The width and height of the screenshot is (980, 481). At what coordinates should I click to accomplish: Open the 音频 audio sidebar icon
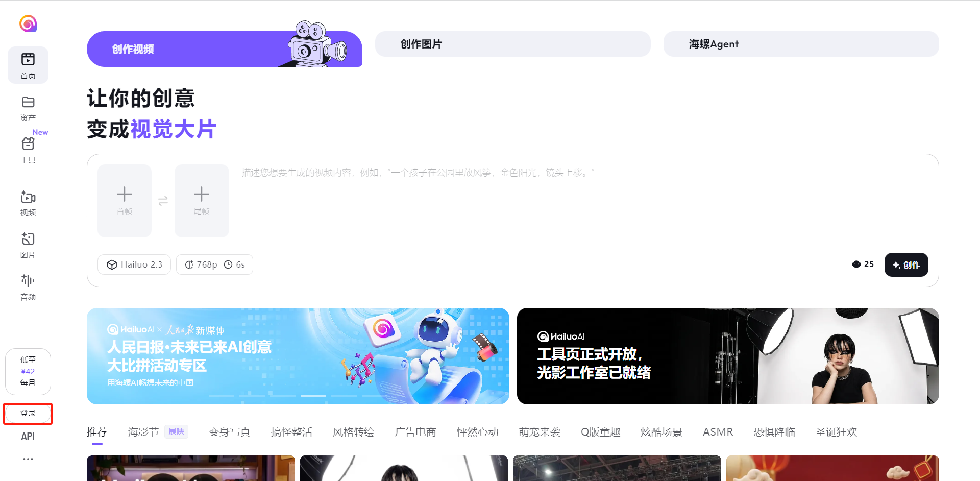coord(28,286)
